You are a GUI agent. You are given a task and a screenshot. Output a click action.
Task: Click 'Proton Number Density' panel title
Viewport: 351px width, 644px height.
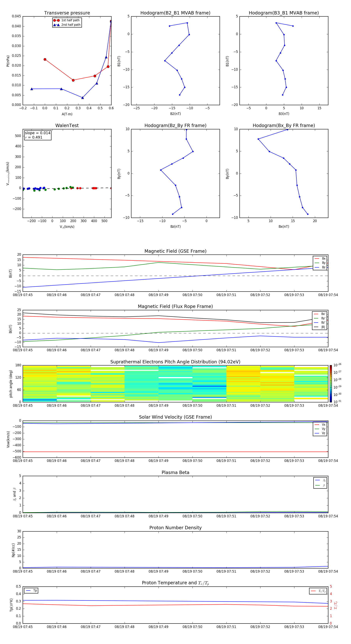click(175, 528)
